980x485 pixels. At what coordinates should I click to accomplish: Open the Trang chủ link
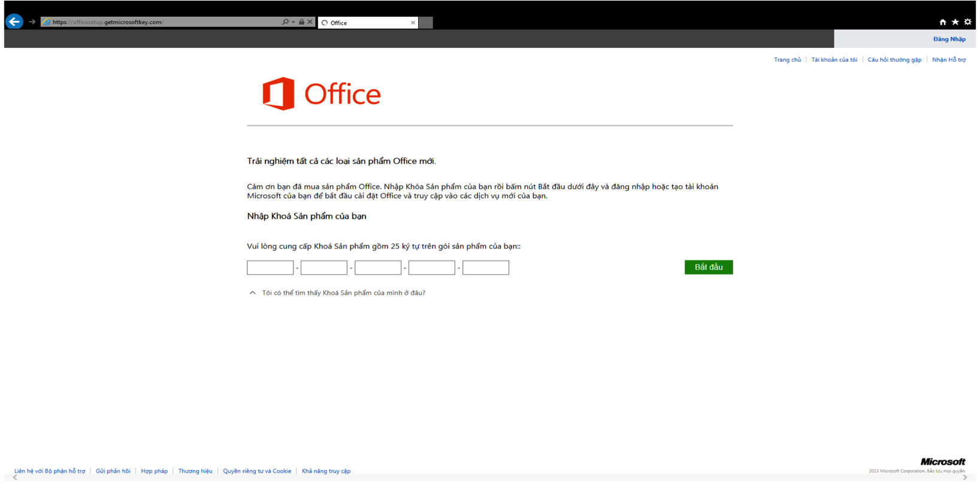(787, 60)
